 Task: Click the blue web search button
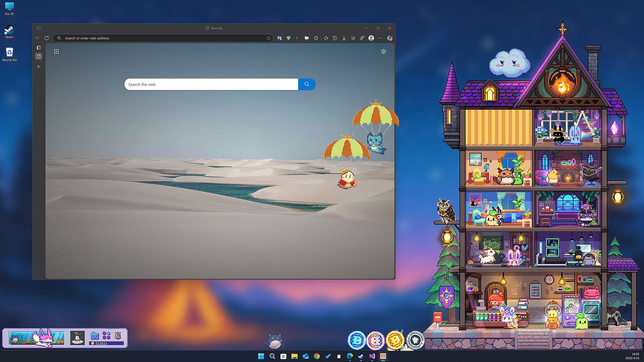click(x=307, y=84)
